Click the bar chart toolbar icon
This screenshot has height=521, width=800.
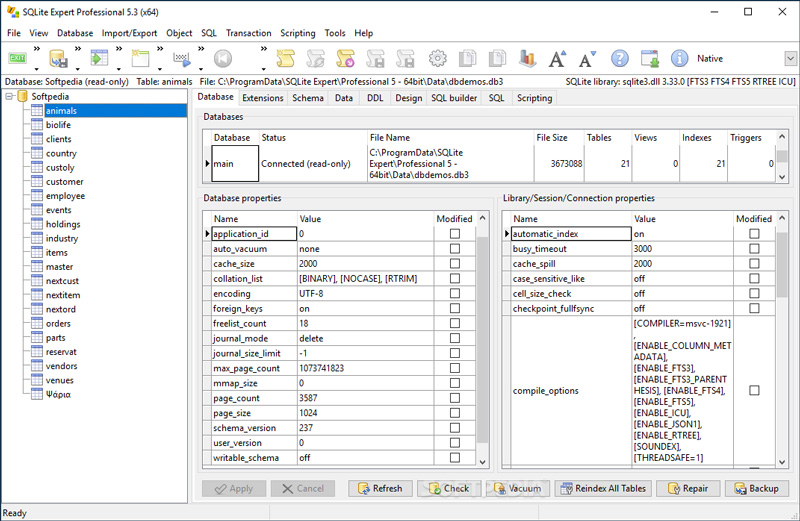tap(528, 59)
